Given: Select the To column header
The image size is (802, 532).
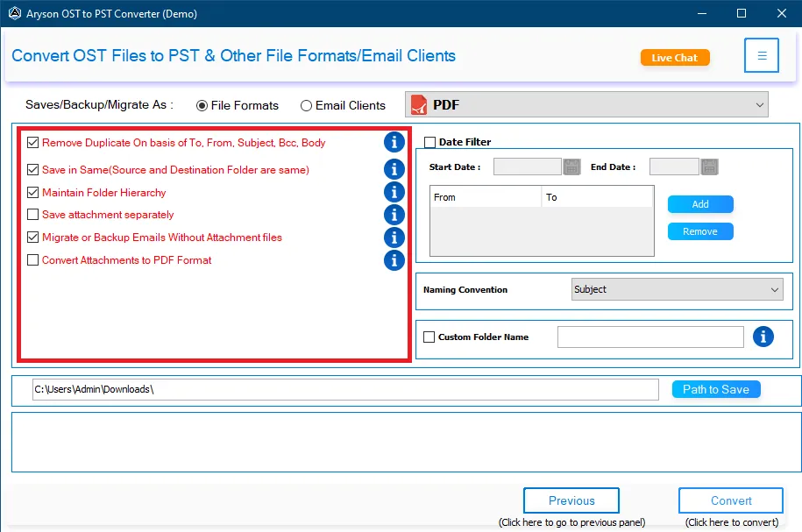Looking at the screenshot, I should tap(598, 197).
